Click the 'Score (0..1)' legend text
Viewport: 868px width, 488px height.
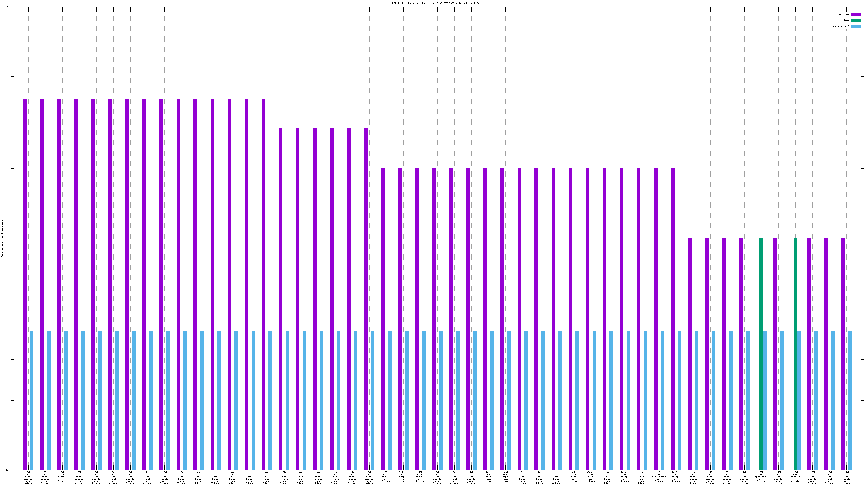pos(840,26)
